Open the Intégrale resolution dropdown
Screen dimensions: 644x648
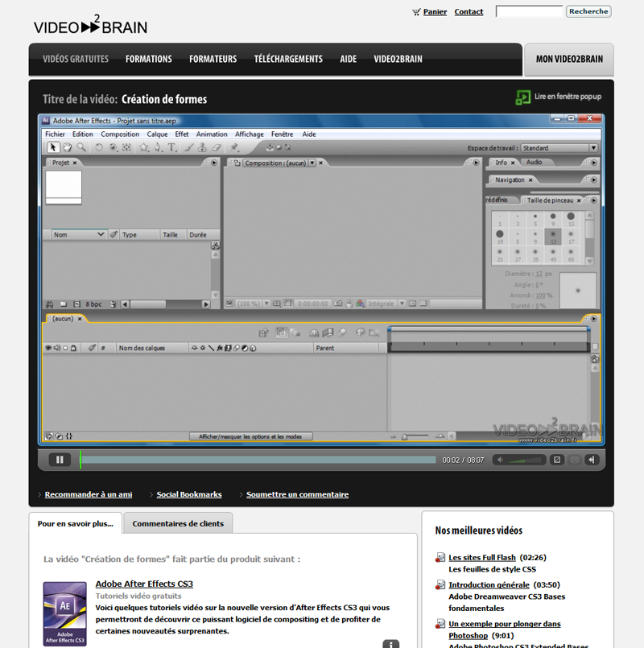[x=402, y=303]
